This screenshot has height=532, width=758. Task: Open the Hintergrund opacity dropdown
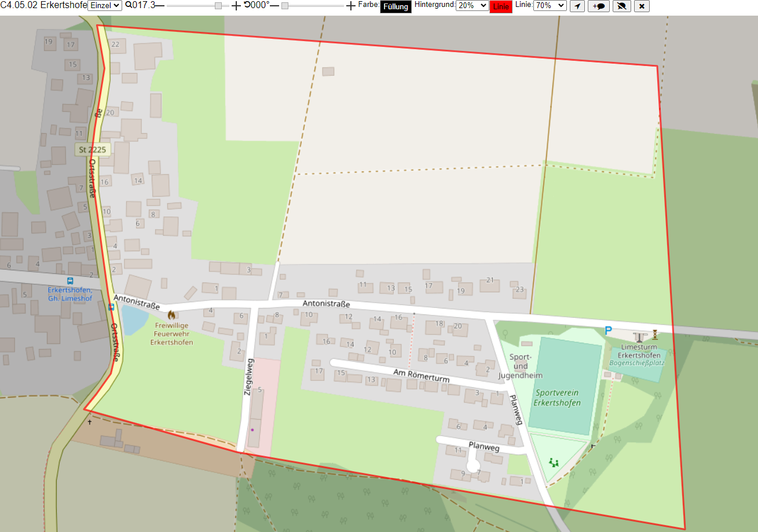(473, 5)
